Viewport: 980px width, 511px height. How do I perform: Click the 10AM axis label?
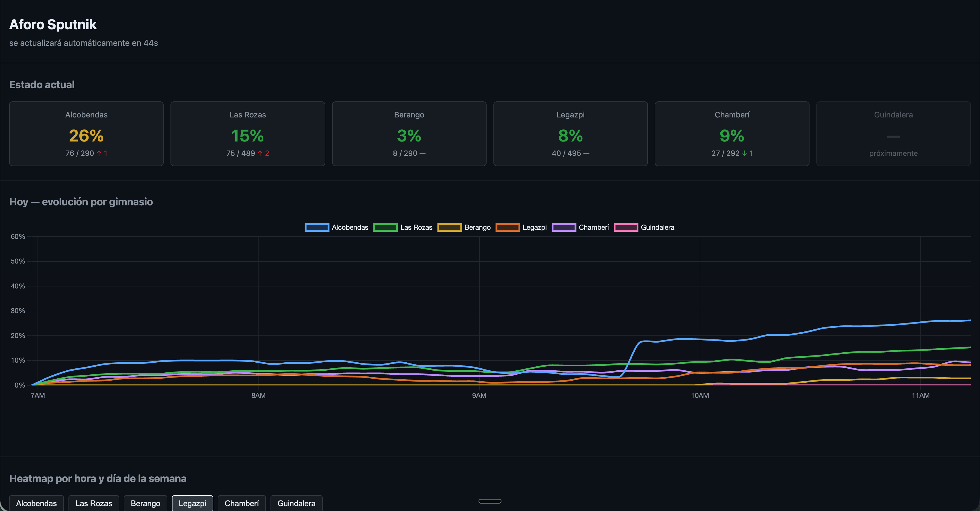700,395
